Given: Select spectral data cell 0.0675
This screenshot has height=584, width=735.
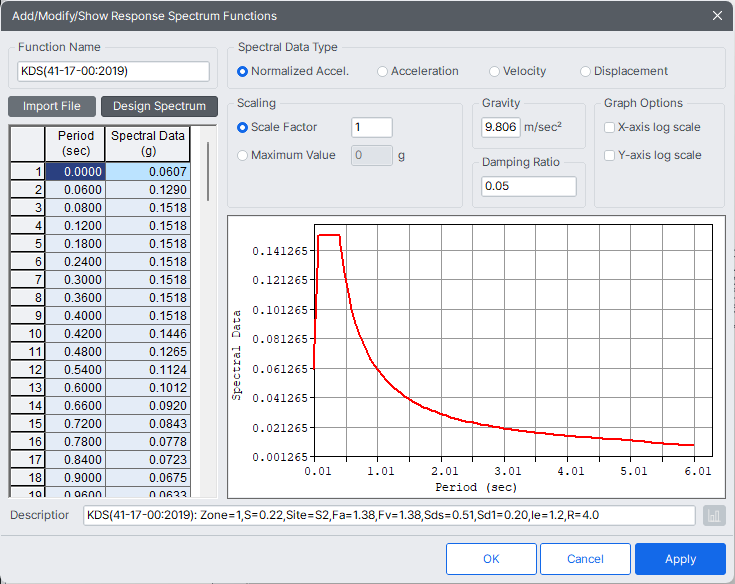Looking at the screenshot, I should 148,478.
